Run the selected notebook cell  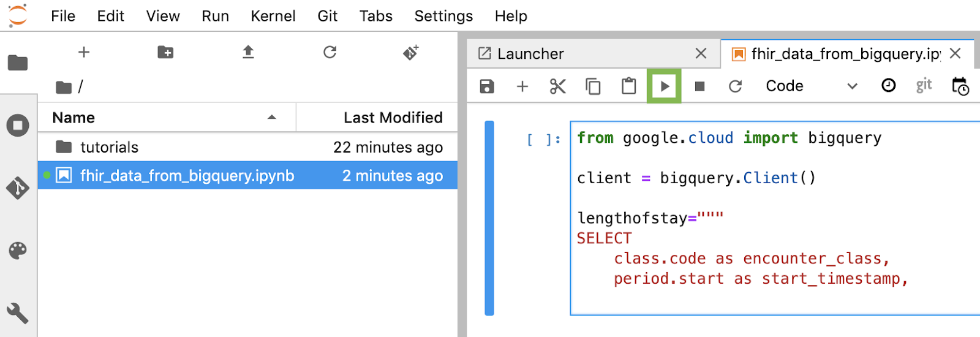pos(664,86)
